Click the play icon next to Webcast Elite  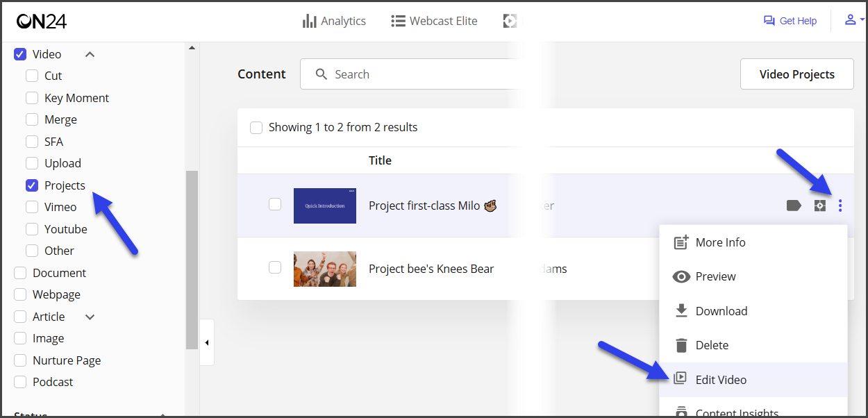coord(510,21)
